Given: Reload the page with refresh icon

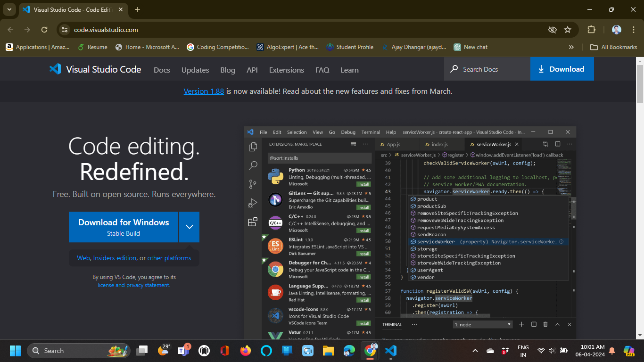Looking at the screenshot, I should click(x=44, y=30).
